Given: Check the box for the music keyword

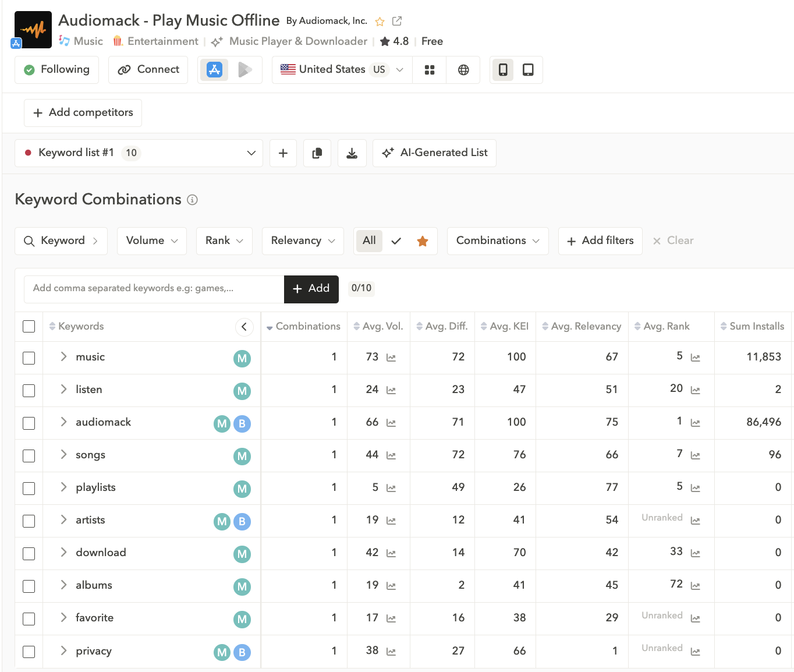Looking at the screenshot, I should [x=29, y=358].
